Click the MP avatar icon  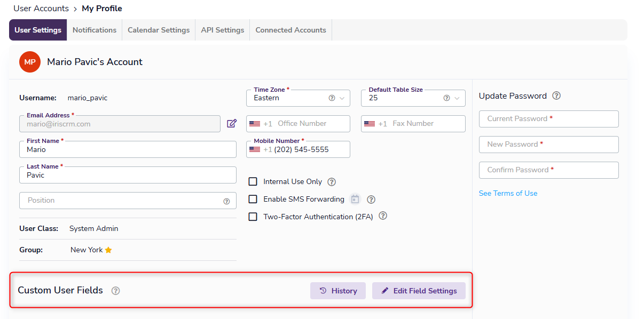[x=30, y=62]
